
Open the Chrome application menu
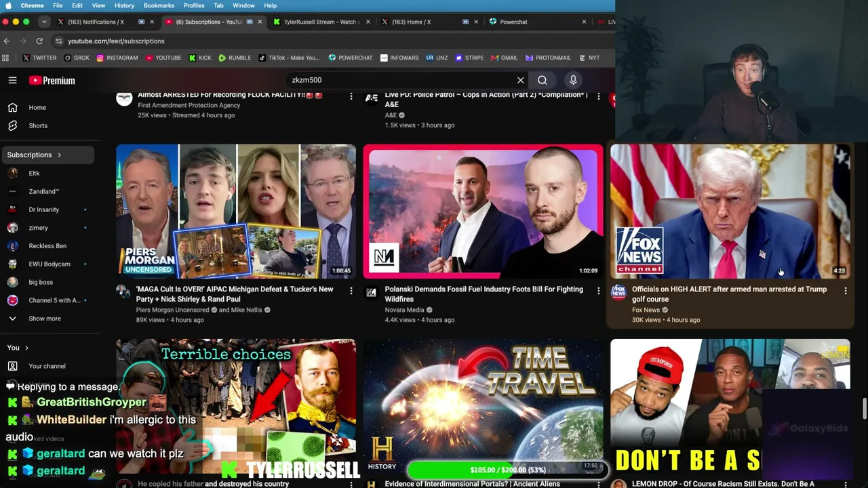point(33,5)
